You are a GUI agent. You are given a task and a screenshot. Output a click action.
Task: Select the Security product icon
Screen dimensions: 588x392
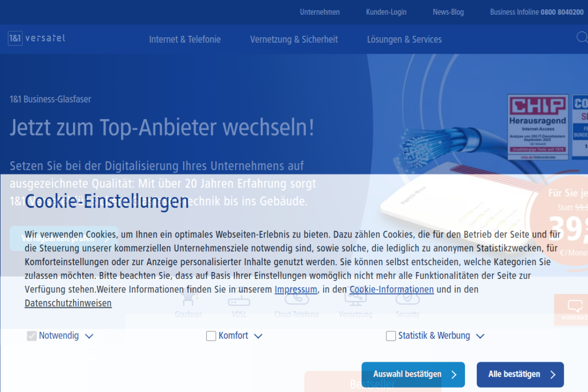(407, 296)
